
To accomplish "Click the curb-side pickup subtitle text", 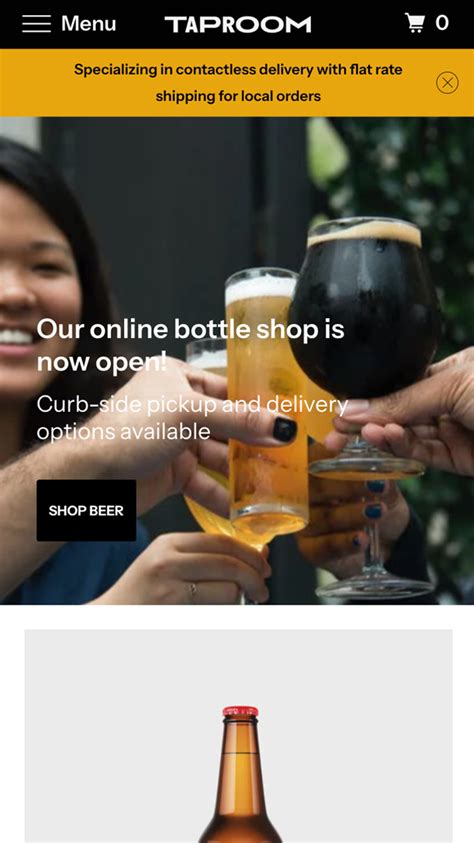I will (192, 418).
